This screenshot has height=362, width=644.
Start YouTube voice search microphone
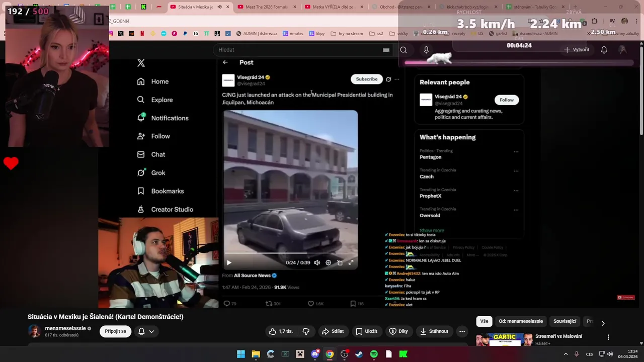(426, 50)
